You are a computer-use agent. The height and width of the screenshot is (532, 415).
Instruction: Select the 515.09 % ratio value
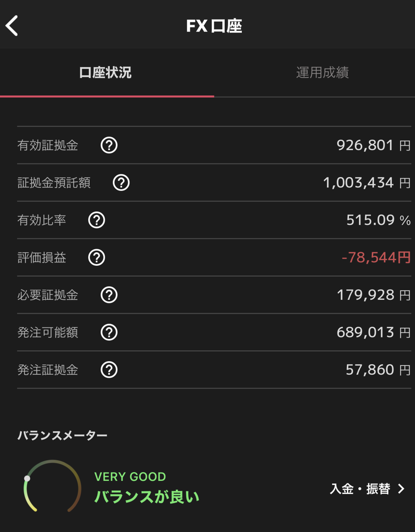click(x=378, y=220)
